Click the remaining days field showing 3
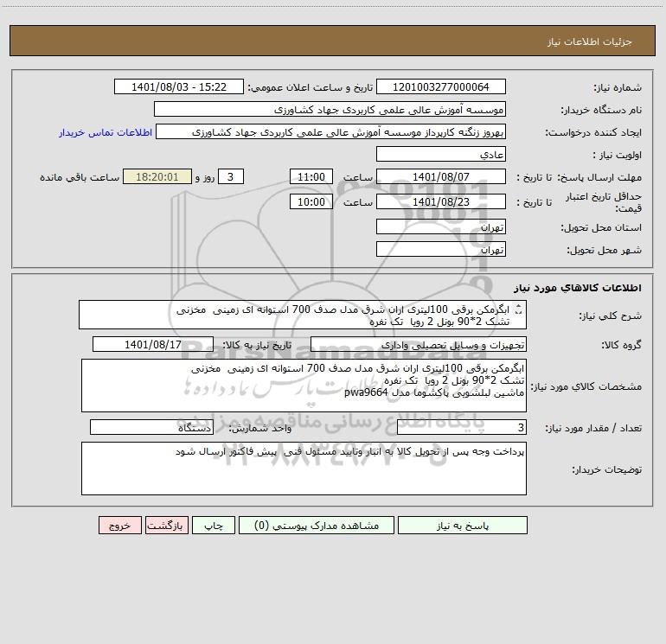 (x=231, y=176)
